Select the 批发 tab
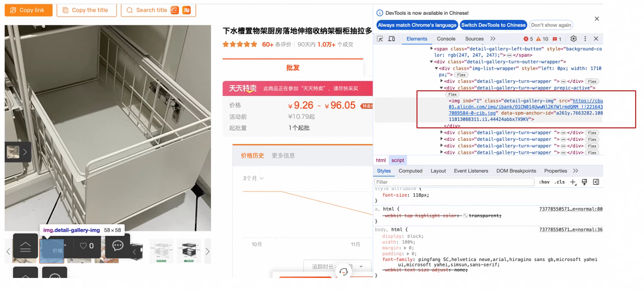 293,68
